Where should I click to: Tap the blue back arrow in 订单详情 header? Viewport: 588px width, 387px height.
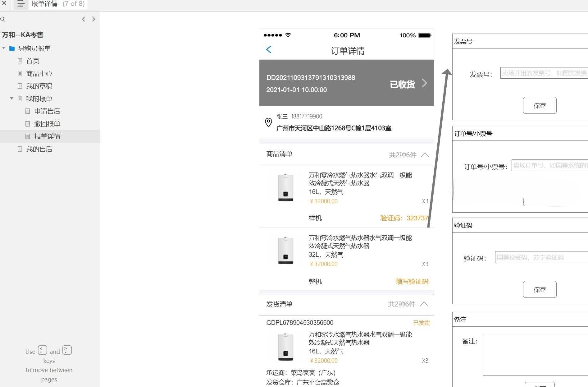coord(269,50)
